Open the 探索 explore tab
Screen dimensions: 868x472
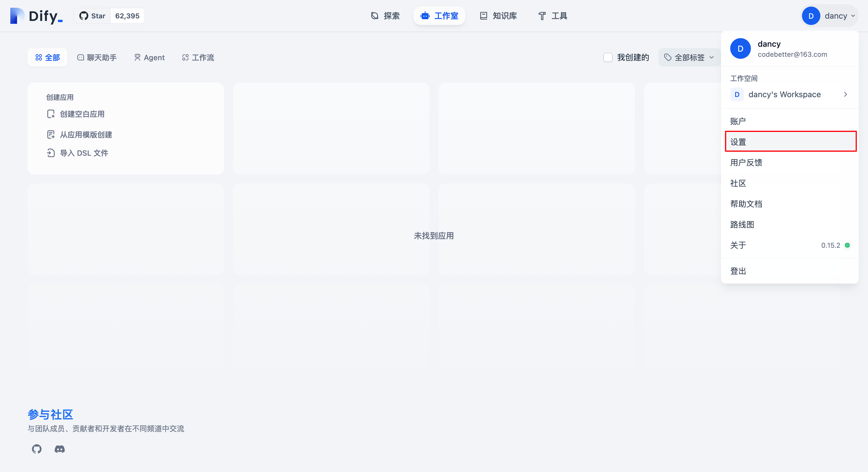(385, 16)
